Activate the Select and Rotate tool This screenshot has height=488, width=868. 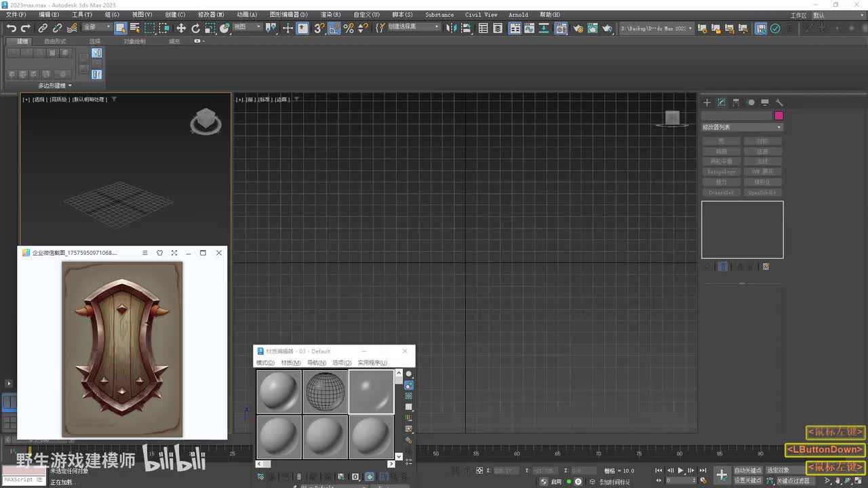point(196,28)
